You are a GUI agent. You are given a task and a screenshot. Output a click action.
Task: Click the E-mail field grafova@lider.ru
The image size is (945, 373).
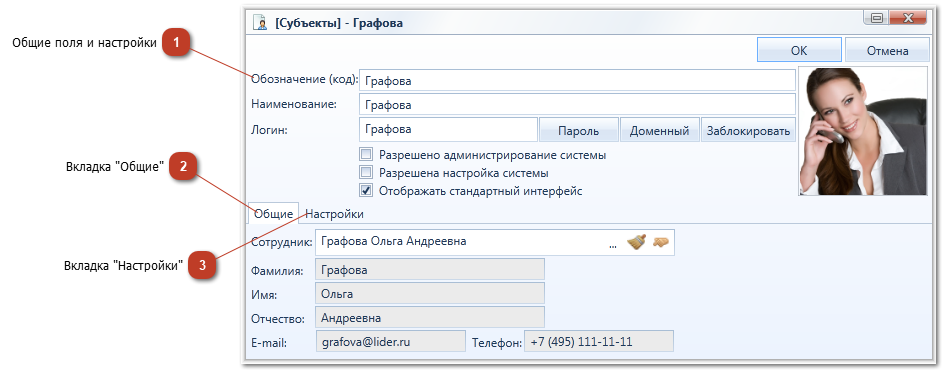tap(391, 341)
